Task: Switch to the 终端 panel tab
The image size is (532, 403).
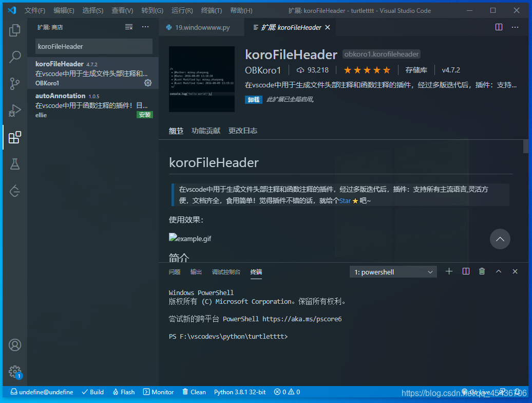Action: [256, 272]
